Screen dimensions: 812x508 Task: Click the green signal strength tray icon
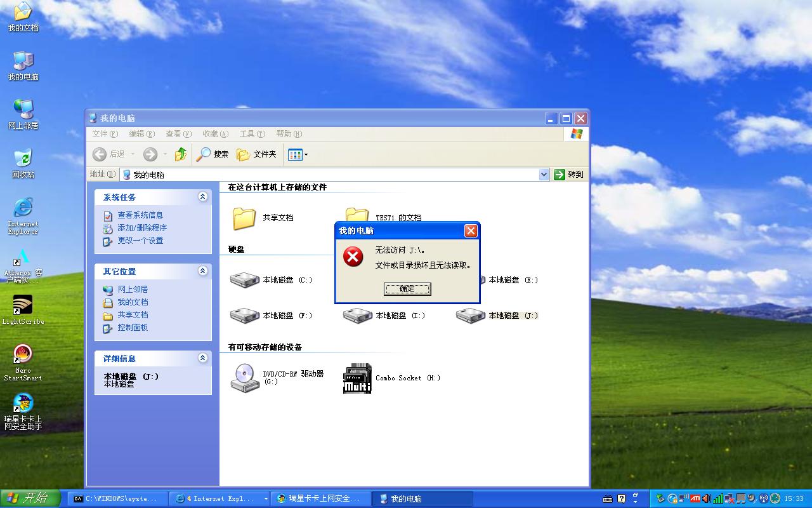click(718, 498)
